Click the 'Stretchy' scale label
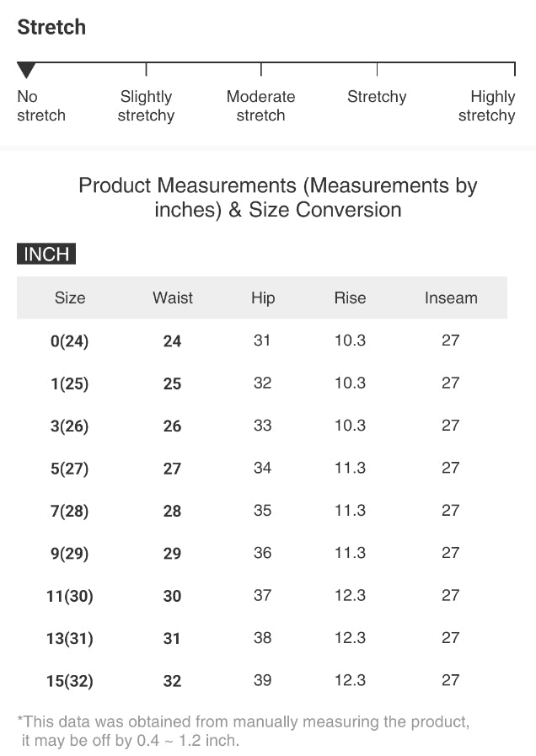536x756 pixels. pos(377,97)
